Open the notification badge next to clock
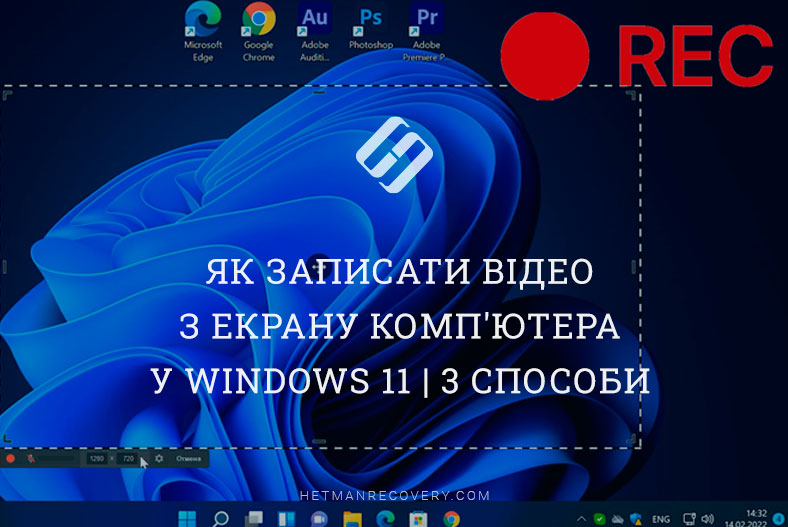Viewport: 788px width, 527px height. (x=778, y=518)
